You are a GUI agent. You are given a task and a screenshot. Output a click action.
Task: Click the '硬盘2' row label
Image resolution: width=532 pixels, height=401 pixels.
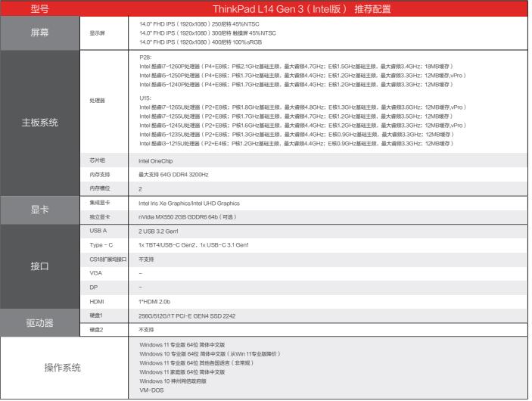(96, 330)
